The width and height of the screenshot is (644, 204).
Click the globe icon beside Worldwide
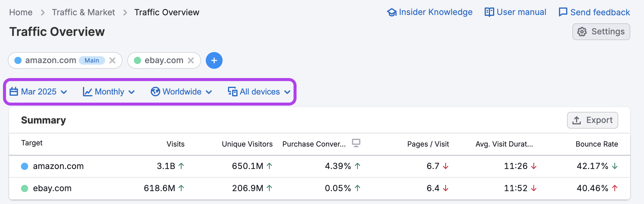pos(155,92)
